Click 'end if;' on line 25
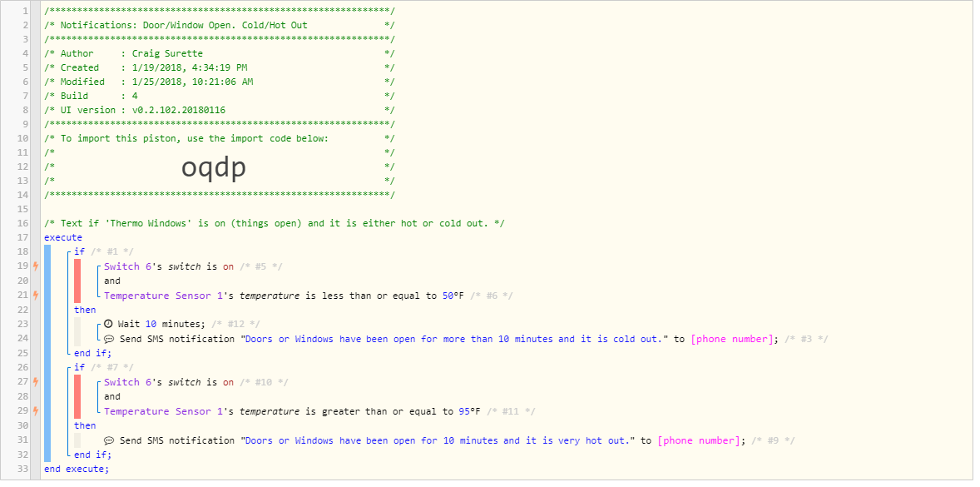980x487 pixels. tap(92, 353)
